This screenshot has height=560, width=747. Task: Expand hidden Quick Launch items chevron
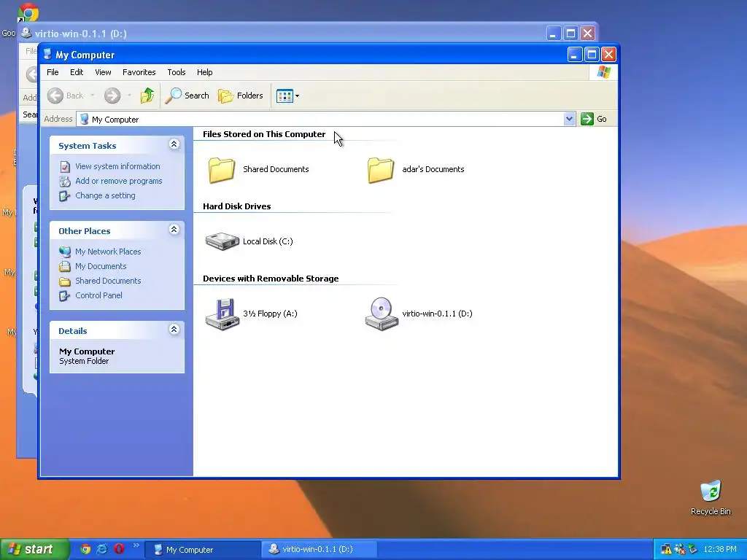tap(136, 545)
